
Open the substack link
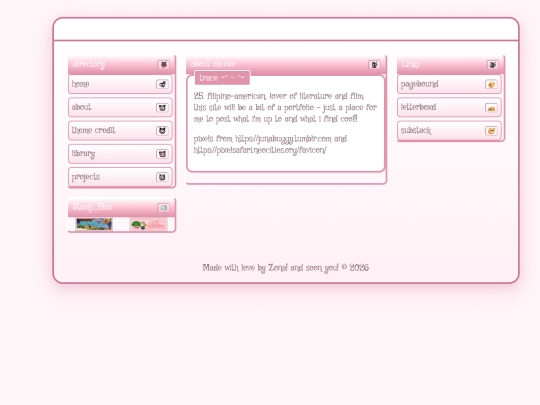(x=449, y=131)
